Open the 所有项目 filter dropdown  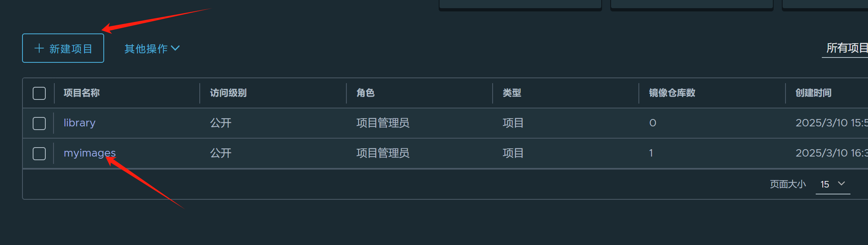[846, 49]
